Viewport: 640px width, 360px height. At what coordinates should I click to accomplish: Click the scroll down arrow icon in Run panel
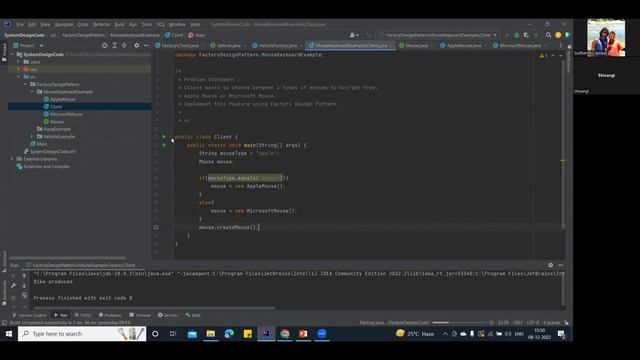(24, 286)
